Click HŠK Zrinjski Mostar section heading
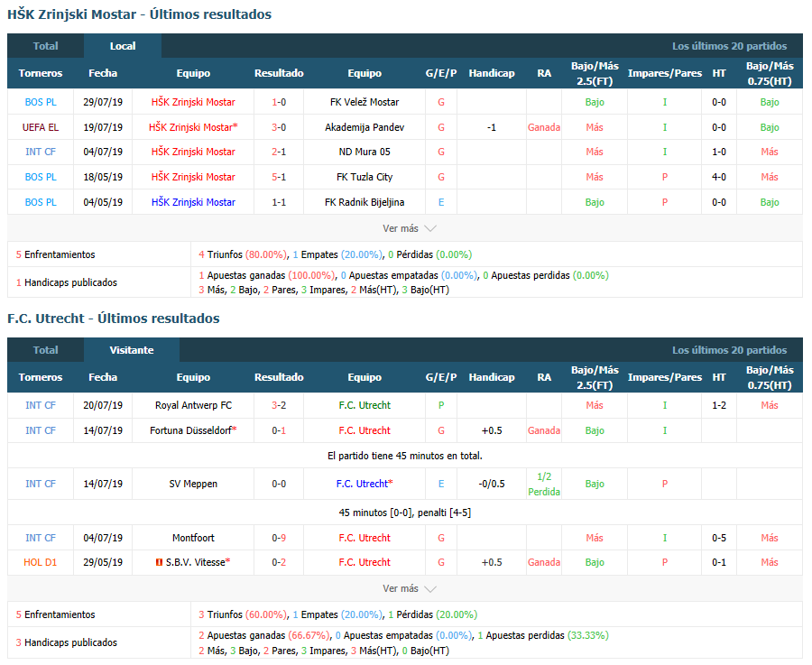This screenshot has height=665, width=812. [139, 14]
